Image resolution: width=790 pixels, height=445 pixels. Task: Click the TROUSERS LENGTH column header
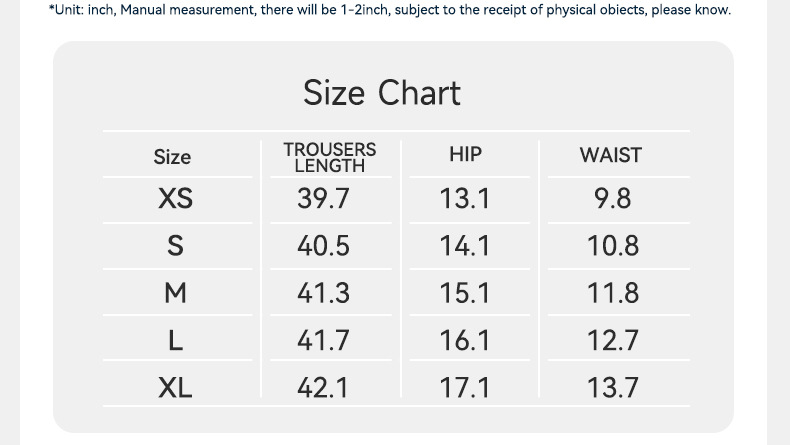click(330, 157)
